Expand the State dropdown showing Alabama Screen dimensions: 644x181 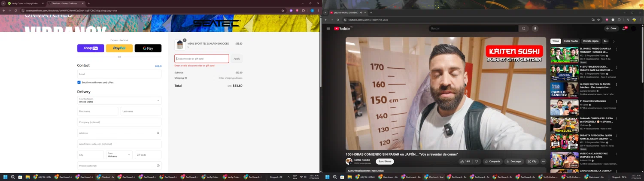click(x=119, y=155)
